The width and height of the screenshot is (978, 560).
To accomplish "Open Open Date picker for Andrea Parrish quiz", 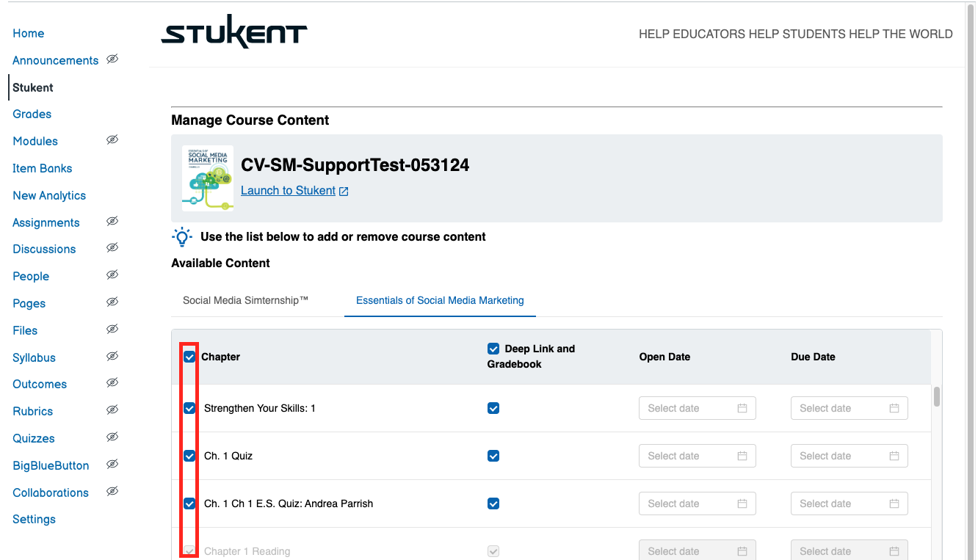I will click(698, 503).
